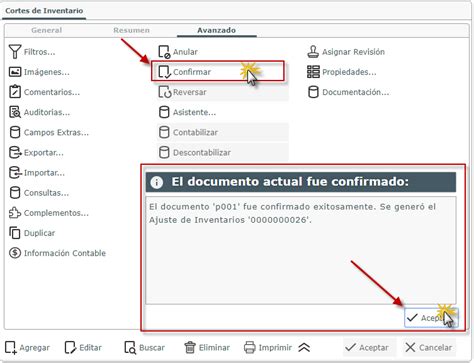Open the Imágenes picture icon
This screenshot has height=363, width=474.
[15, 72]
